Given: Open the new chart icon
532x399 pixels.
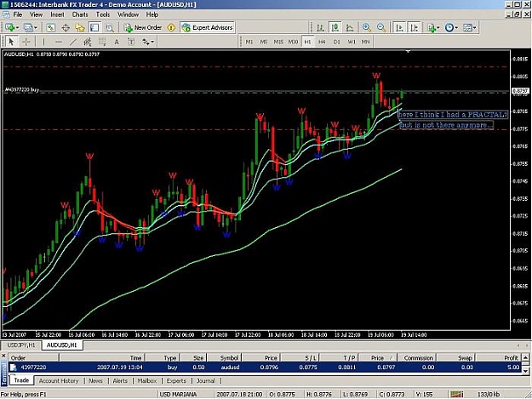Looking at the screenshot, I should pos(9,27).
